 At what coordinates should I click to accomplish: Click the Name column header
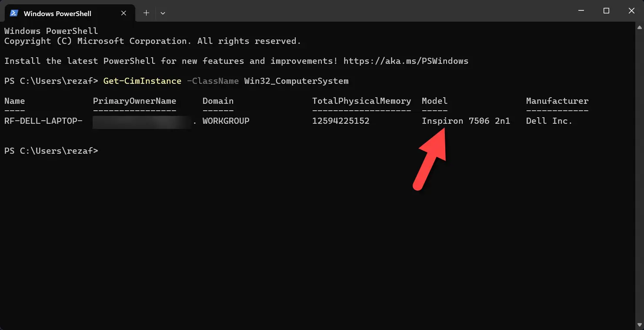coord(14,101)
